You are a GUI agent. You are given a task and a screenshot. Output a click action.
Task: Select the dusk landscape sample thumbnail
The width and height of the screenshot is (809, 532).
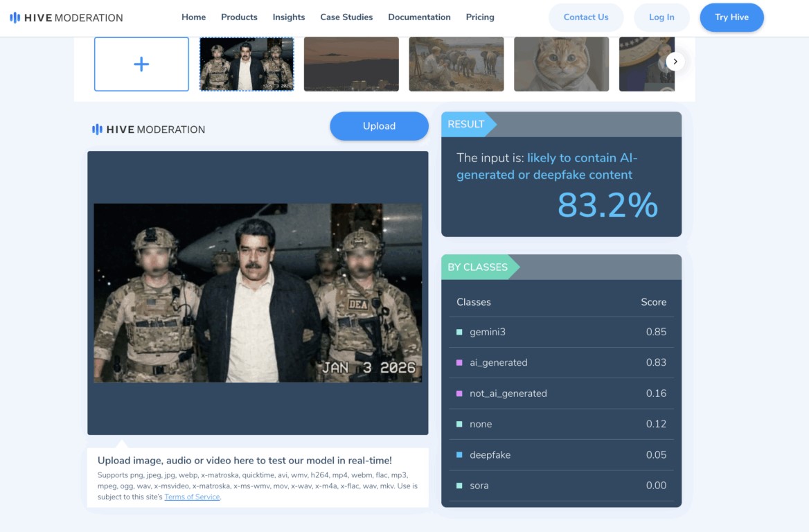pyautogui.click(x=351, y=64)
